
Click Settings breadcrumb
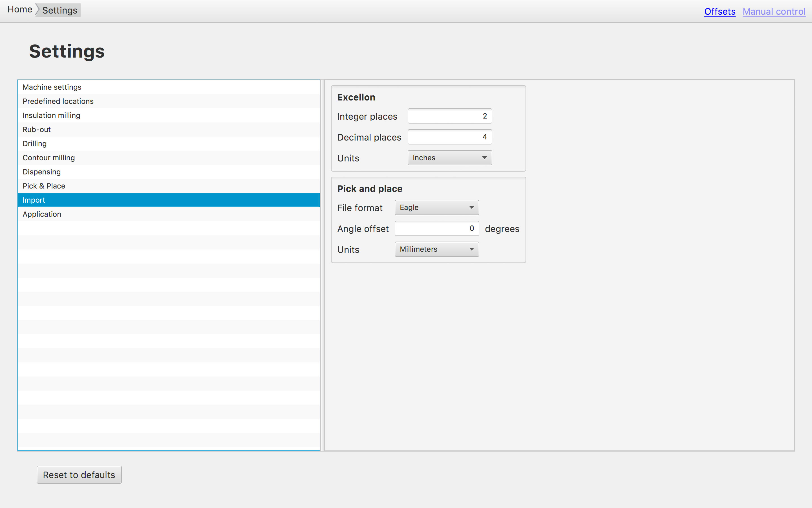coord(60,10)
